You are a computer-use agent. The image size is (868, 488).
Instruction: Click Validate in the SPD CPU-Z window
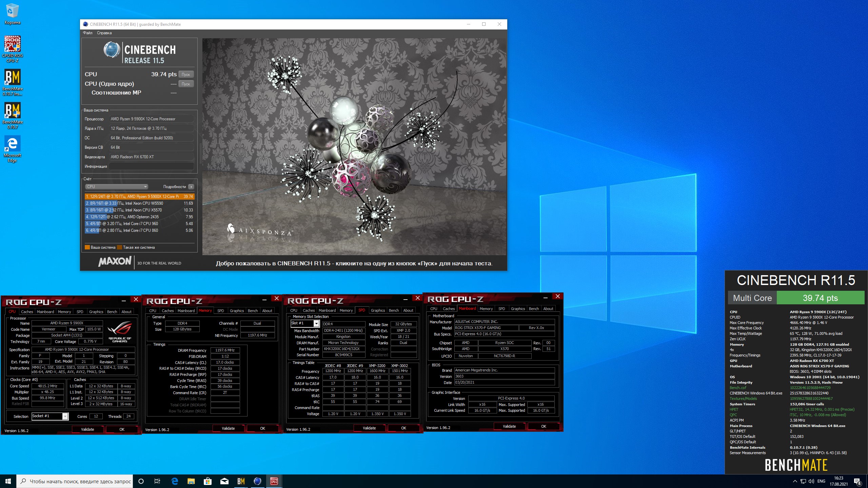(369, 428)
